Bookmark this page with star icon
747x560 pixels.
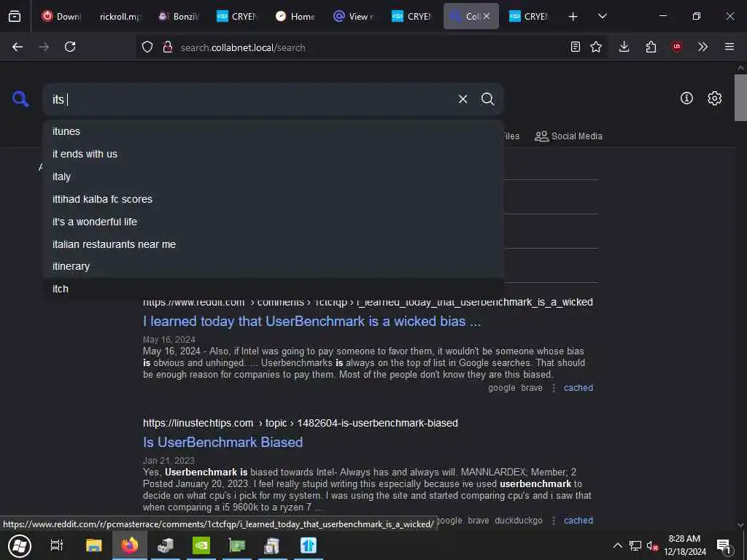(x=596, y=47)
